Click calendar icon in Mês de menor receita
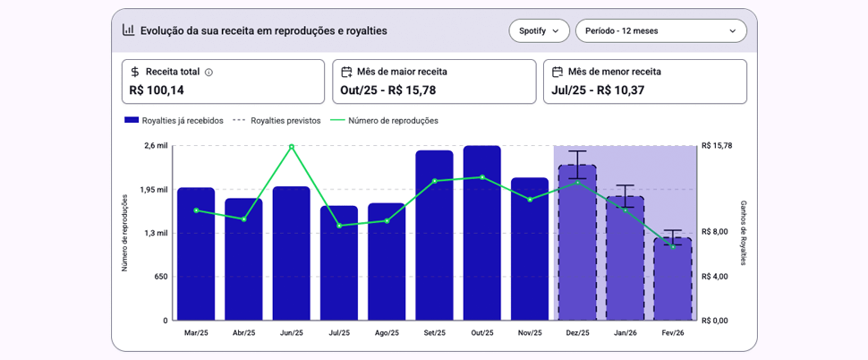868x360 pixels. pos(557,72)
